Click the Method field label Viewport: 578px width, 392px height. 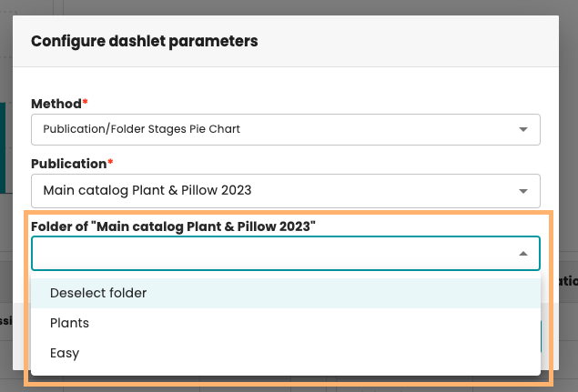coord(56,104)
